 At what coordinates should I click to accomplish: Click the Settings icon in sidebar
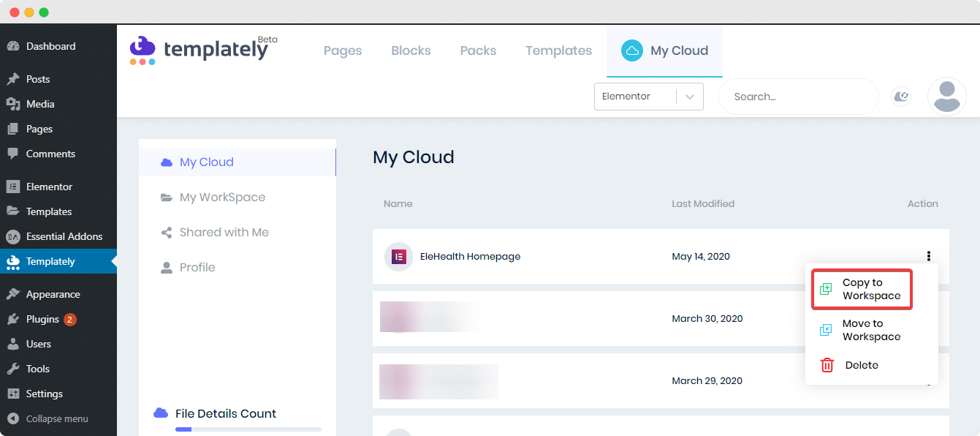13,394
